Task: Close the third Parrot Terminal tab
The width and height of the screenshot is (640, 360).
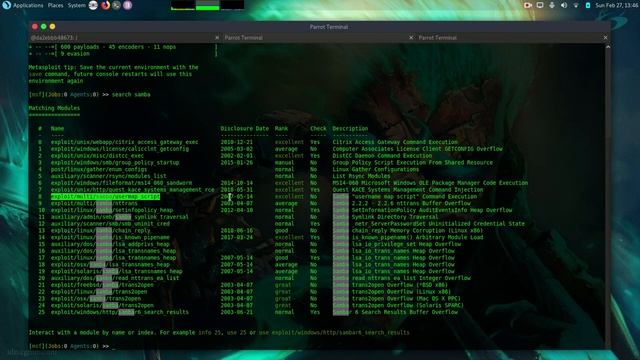Action: (x=605, y=38)
